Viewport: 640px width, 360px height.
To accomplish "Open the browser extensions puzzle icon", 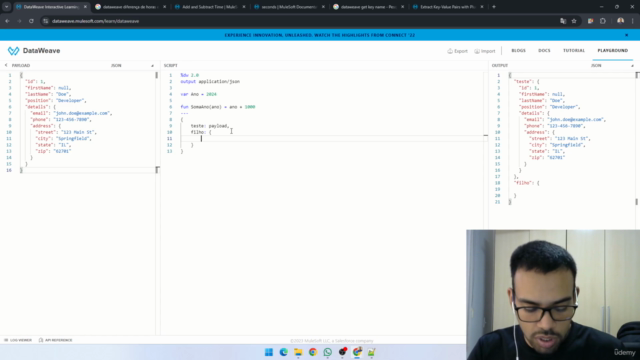I will [603, 21].
